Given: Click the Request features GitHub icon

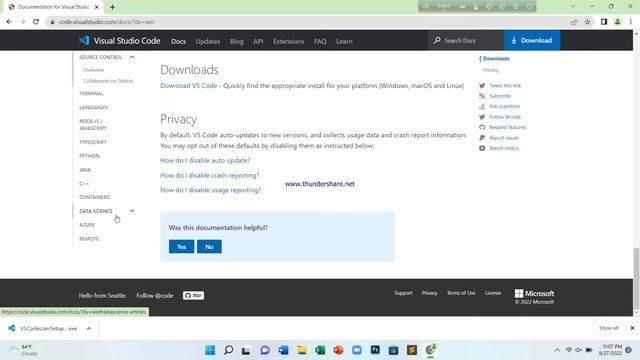Looking at the screenshot, I should coord(482,127).
